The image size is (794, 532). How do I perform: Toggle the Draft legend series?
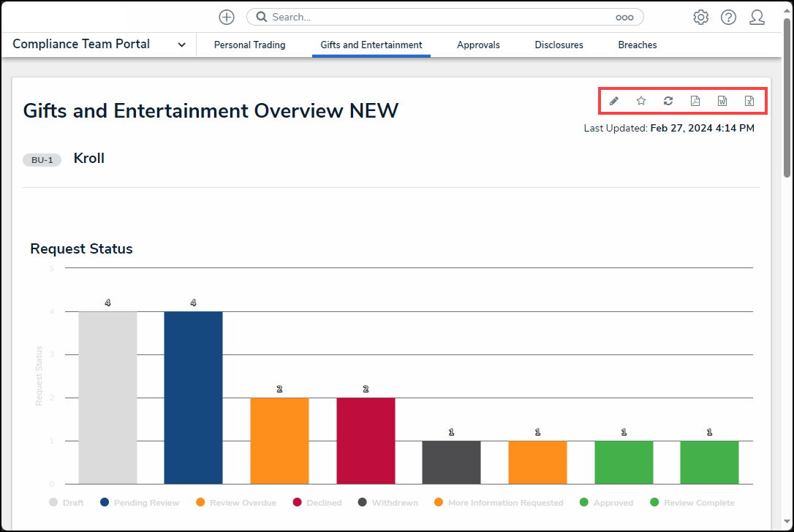[67, 503]
